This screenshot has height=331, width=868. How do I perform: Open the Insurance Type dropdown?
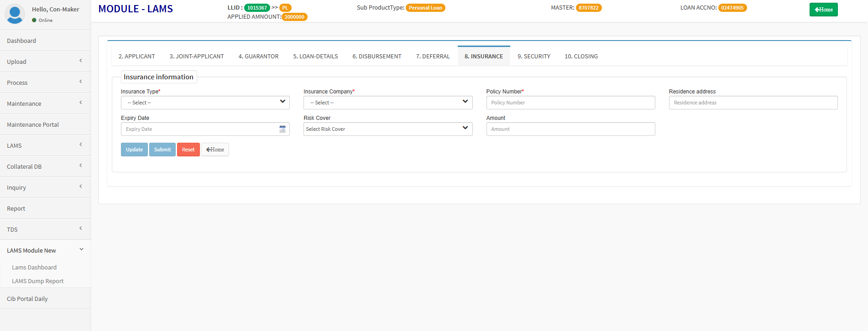pos(205,103)
